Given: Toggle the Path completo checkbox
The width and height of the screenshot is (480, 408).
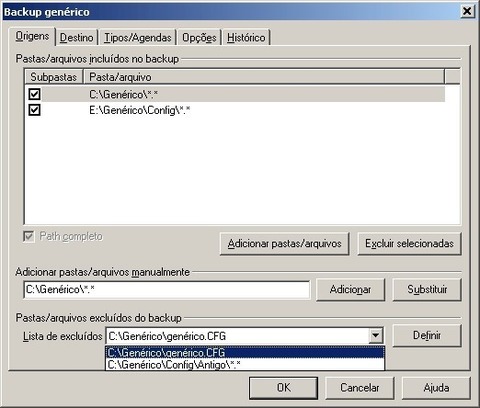Looking at the screenshot, I should click(29, 237).
